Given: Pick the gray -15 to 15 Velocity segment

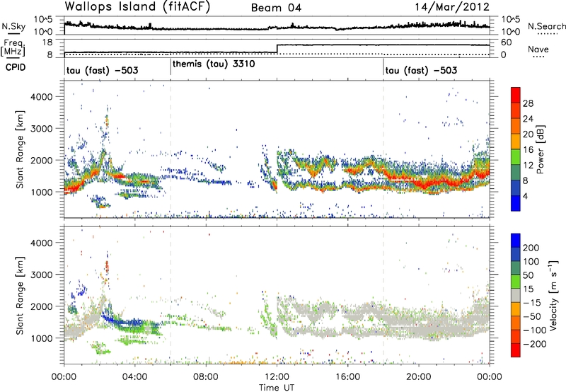Looking at the screenshot, I should coord(516,295).
